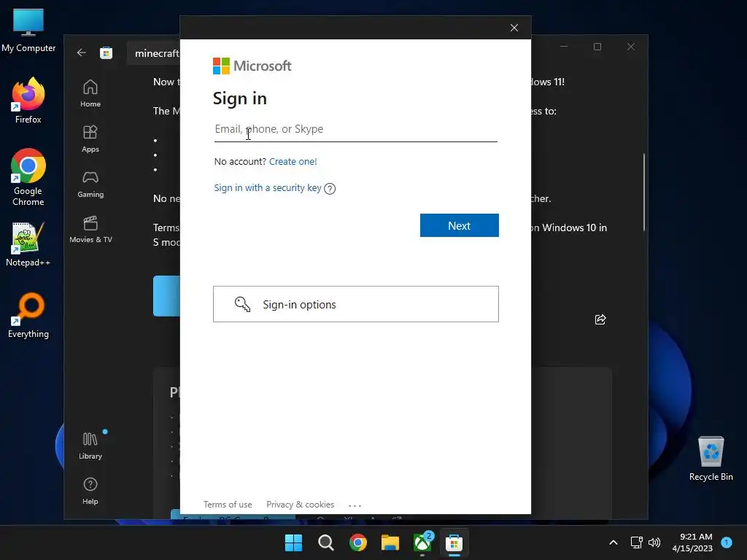Screen dimensions: 747x560
Task: Open File Explorer from the taskbar
Action: click(390, 542)
